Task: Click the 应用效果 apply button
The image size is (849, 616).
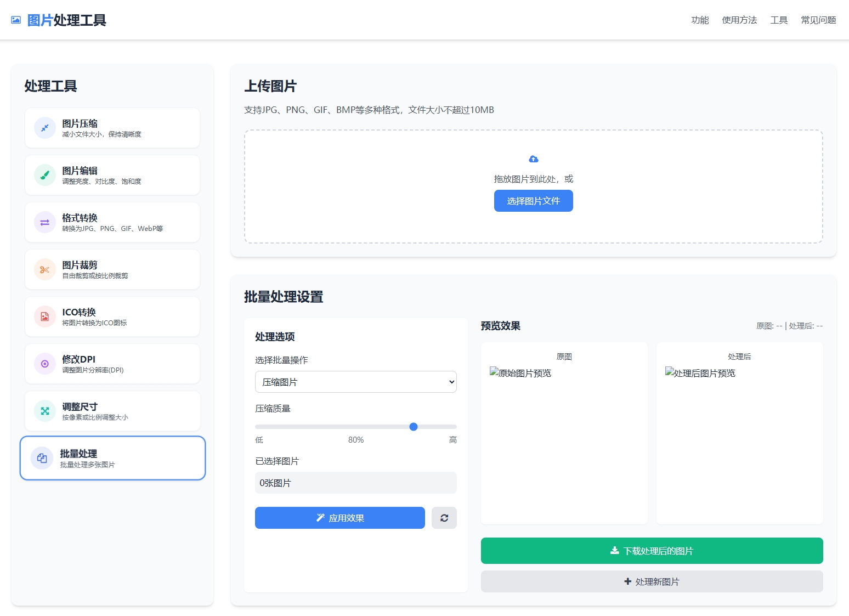Action: [x=339, y=518]
